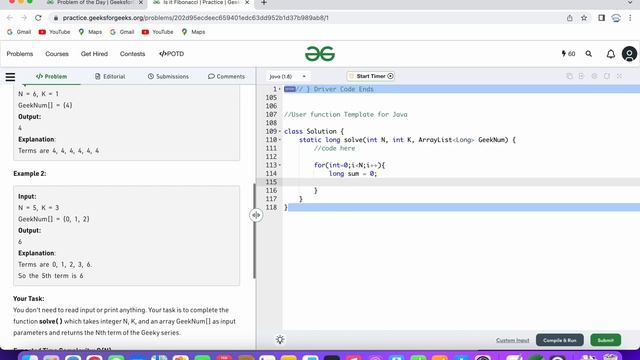Open the search icon in header
The height and width of the screenshot is (360, 640).
point(589,54)
